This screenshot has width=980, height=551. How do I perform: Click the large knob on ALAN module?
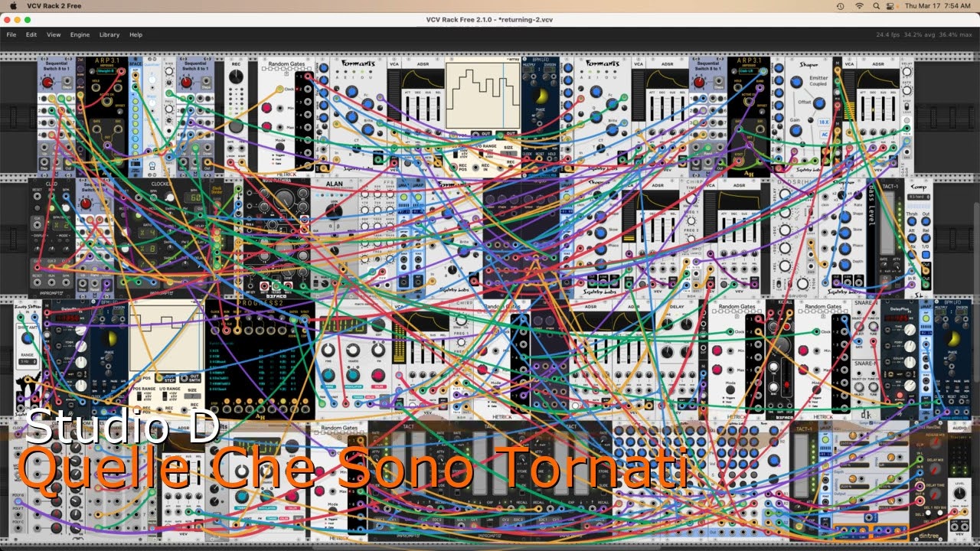335,211
